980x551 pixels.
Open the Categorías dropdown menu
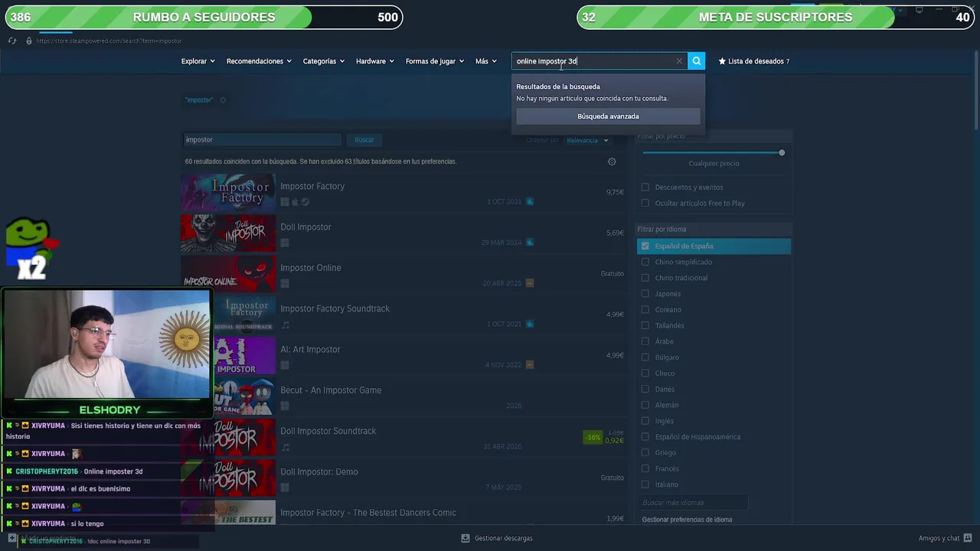[323, 61]
